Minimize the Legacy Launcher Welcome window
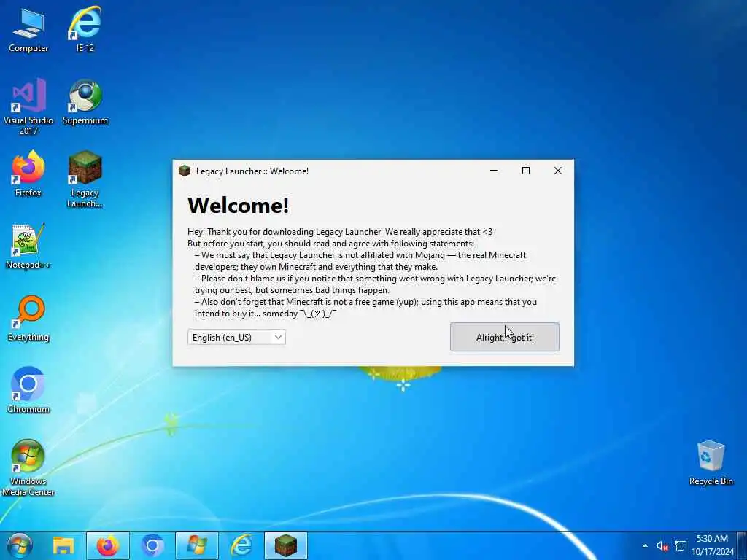 point(494,171)
